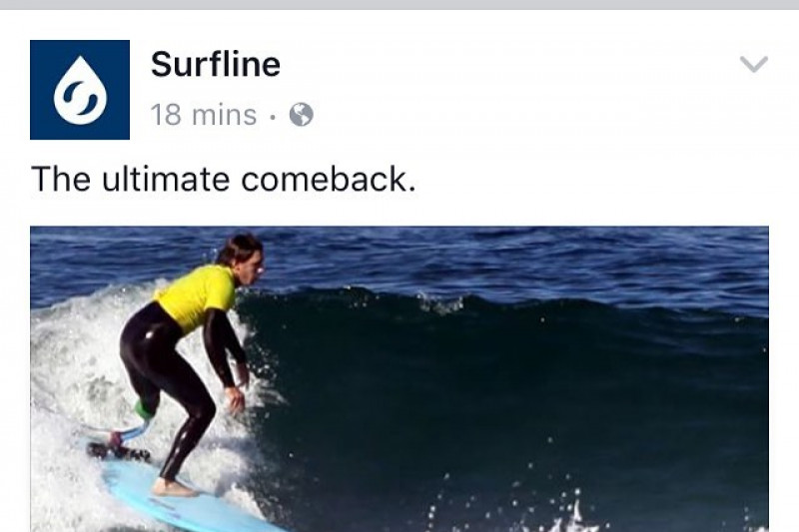Click the dot separator beside 18 mins
The width and height of the screenshot is (799, 532).
[x=273, y=117]
